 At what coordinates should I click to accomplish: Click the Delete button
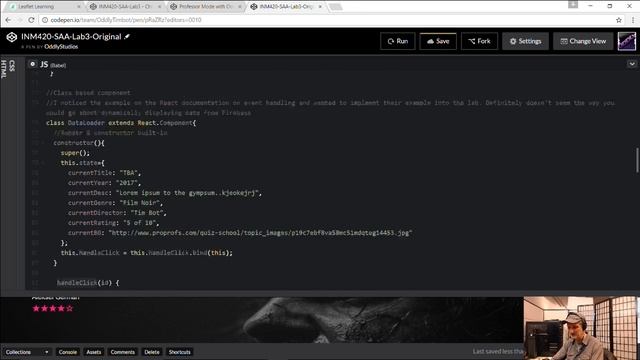[152, 352]
